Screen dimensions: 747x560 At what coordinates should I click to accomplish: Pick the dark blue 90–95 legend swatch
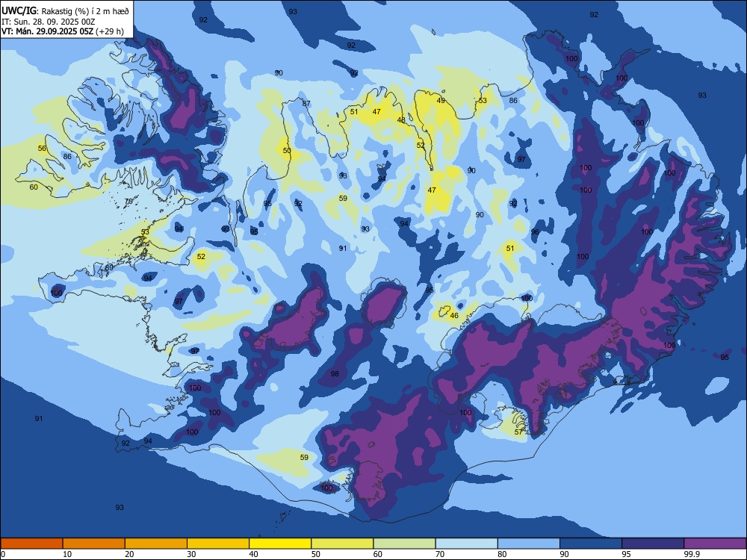[591, 544]
